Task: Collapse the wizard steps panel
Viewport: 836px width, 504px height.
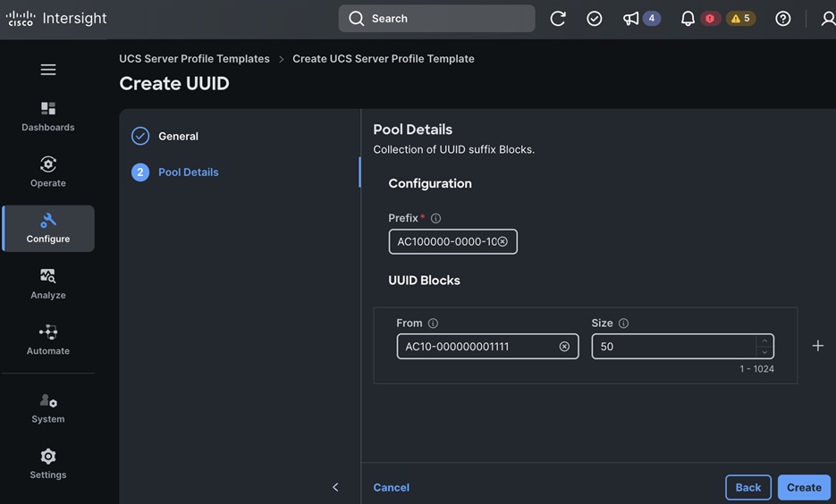Action: [335, 487]
